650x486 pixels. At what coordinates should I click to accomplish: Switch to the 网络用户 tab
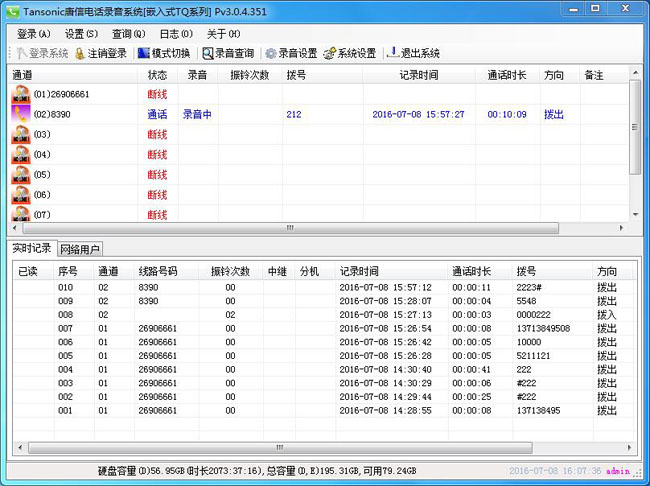(81, 249)
